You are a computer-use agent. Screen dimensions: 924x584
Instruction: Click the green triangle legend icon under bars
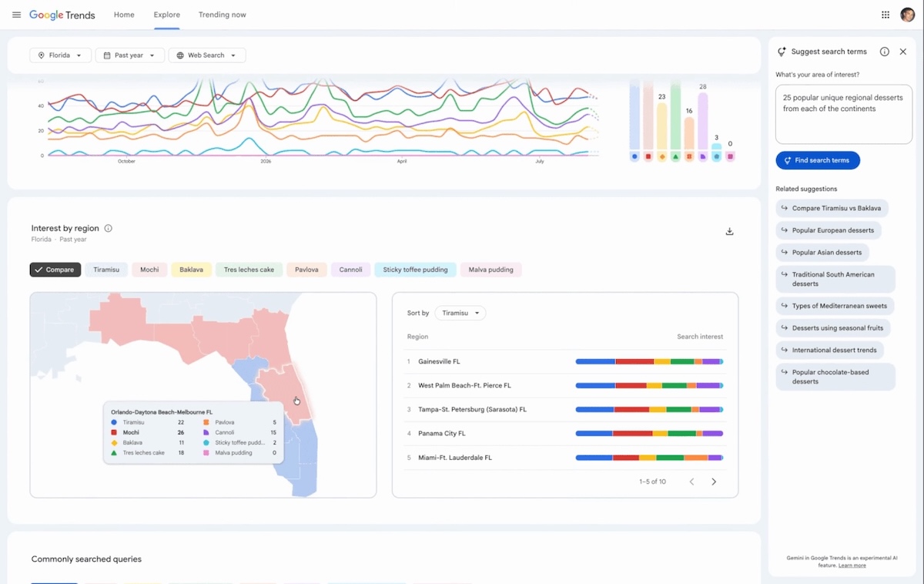[675, 156]
